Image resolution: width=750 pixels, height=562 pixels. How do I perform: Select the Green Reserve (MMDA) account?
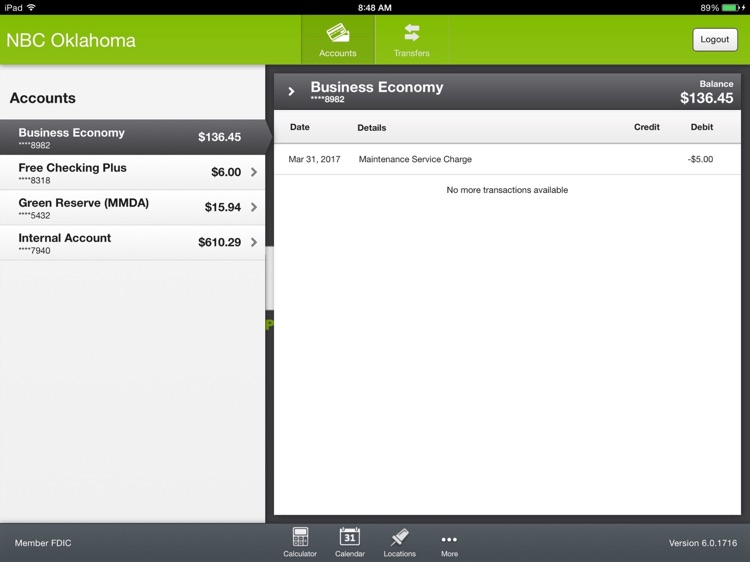point(132,208)
